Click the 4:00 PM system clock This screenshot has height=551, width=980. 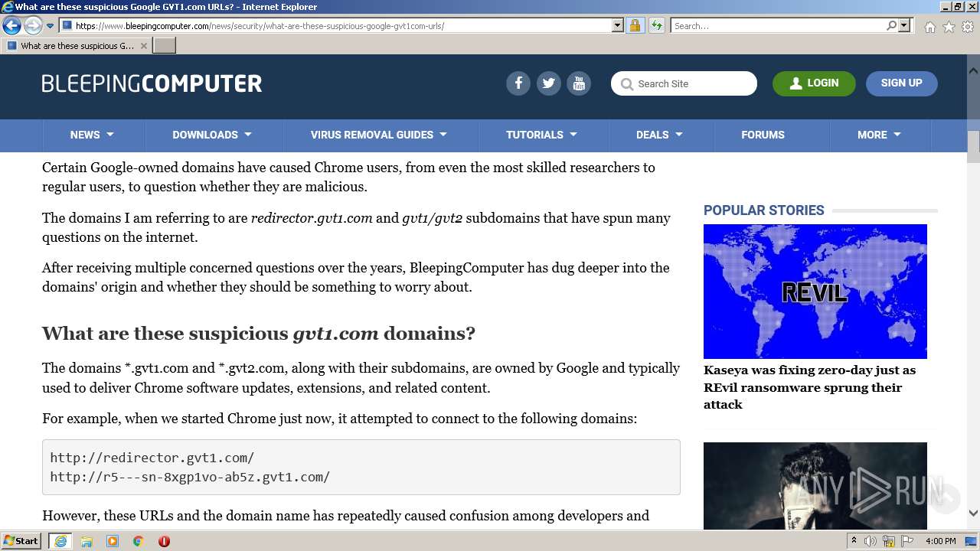pos(941,541)
